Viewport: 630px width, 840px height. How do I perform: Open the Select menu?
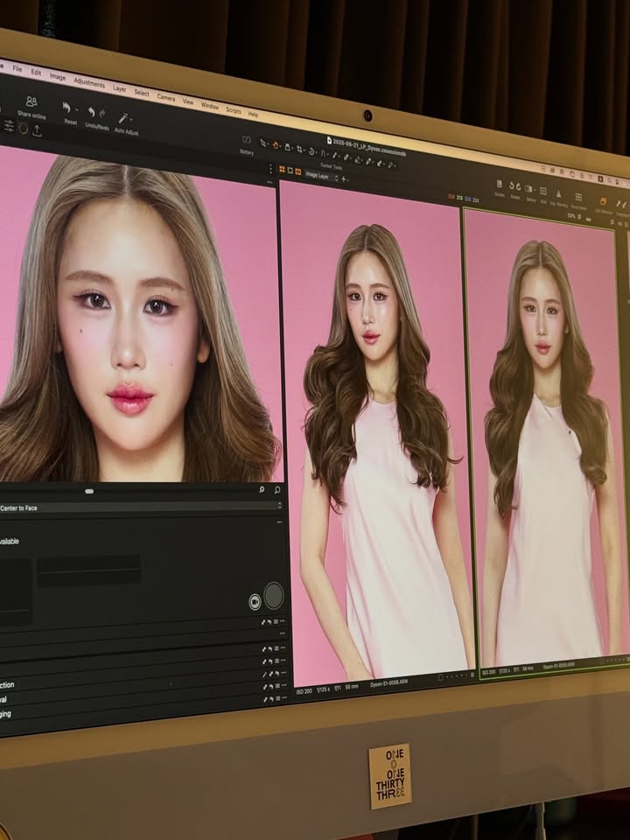click(142, 94)
